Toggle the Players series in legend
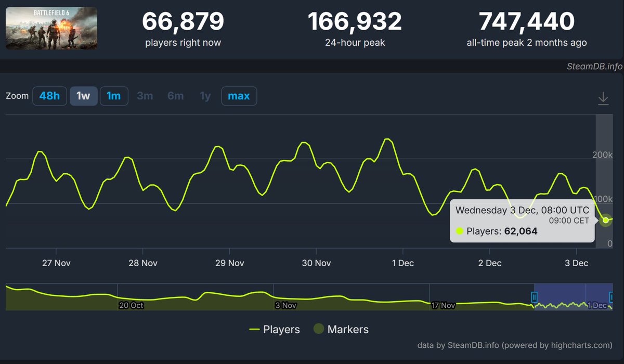Image resolution: width=624 pixels, height=364 pixels. (x=275, y=329)
